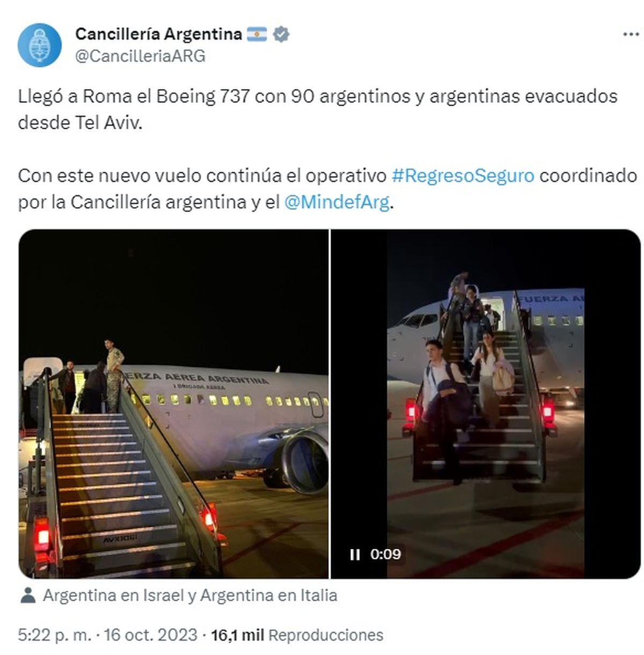The image size is (644, 655).
Task: Click the person icon beside tagged accounts
Action: (x=28, y=595)
